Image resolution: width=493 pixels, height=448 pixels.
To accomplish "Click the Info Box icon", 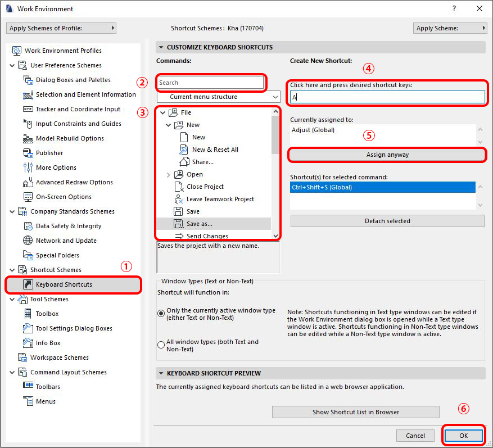I will (x=28, y=343).
